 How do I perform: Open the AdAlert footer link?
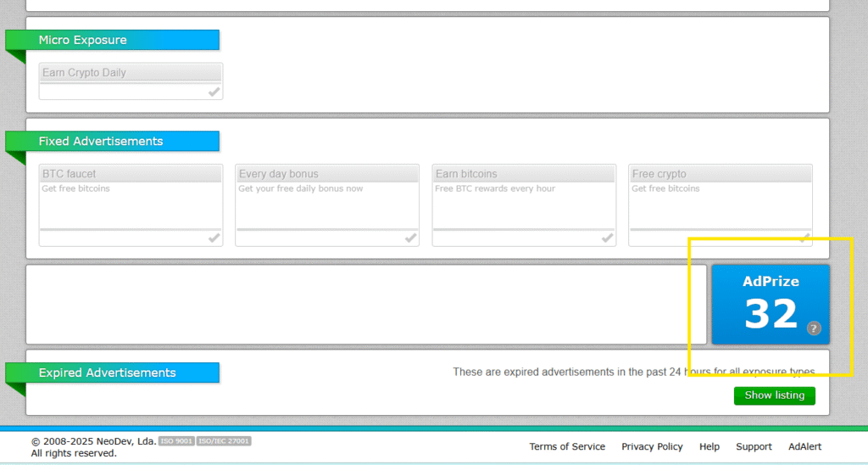coord(804,446)
